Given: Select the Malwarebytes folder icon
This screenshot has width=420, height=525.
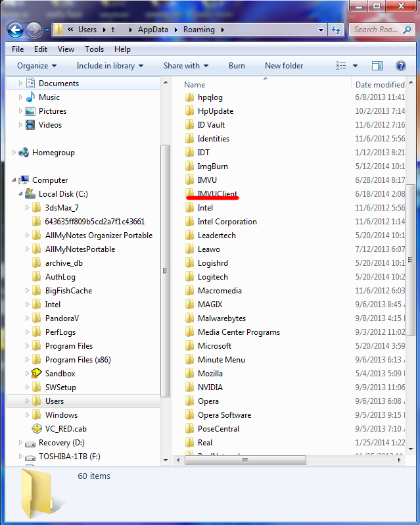Looking at the screenshot, I should pyautogui.click(x=189, y=318).
